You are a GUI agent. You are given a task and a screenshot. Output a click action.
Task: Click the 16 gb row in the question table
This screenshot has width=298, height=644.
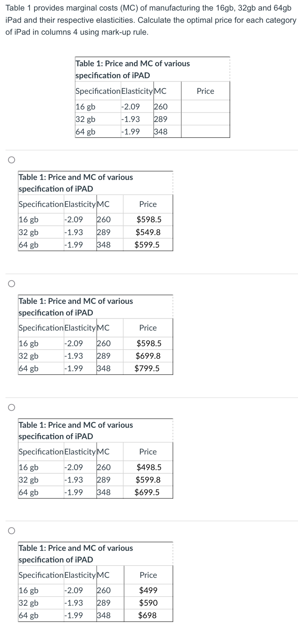85,107
